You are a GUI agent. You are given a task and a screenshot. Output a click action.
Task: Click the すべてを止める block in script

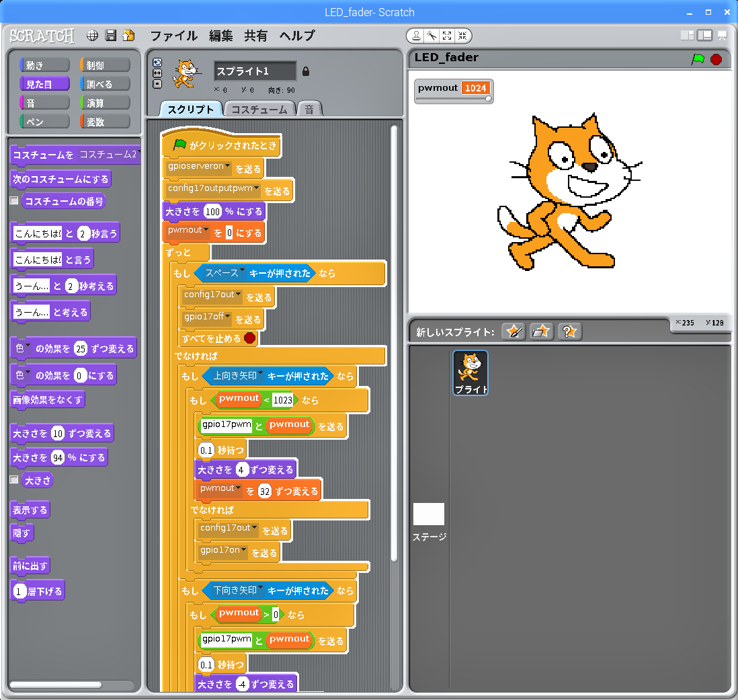219,338
